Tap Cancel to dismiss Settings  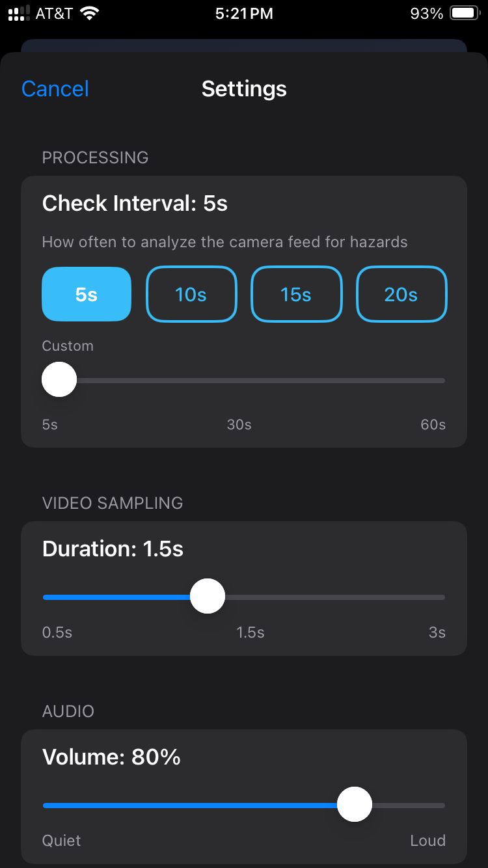click(55, 88)
